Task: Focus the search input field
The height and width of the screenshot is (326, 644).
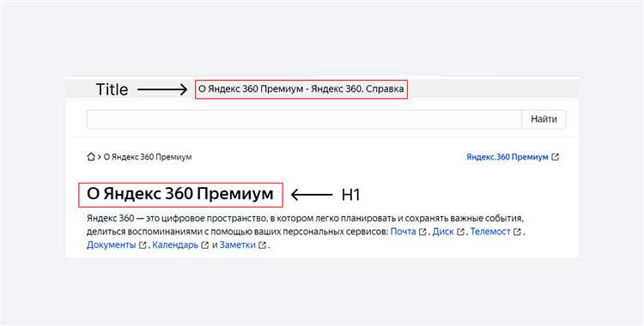Action: 304,119
